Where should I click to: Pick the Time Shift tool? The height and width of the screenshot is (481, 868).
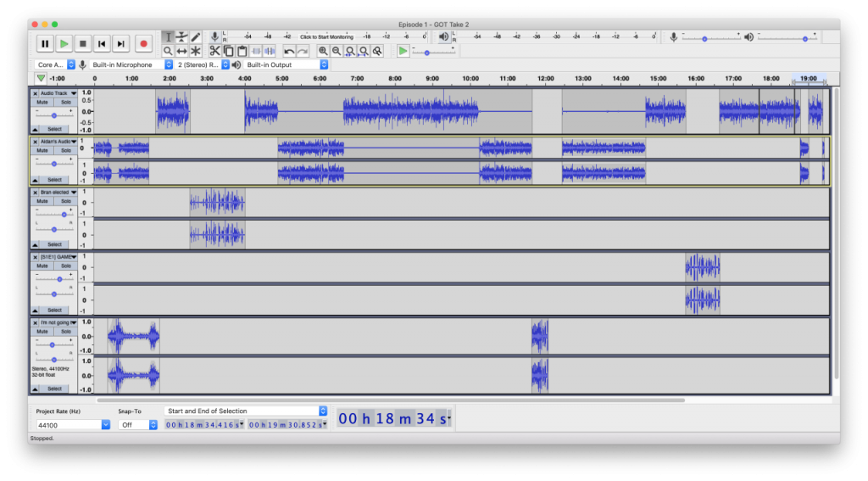[181, 51]
